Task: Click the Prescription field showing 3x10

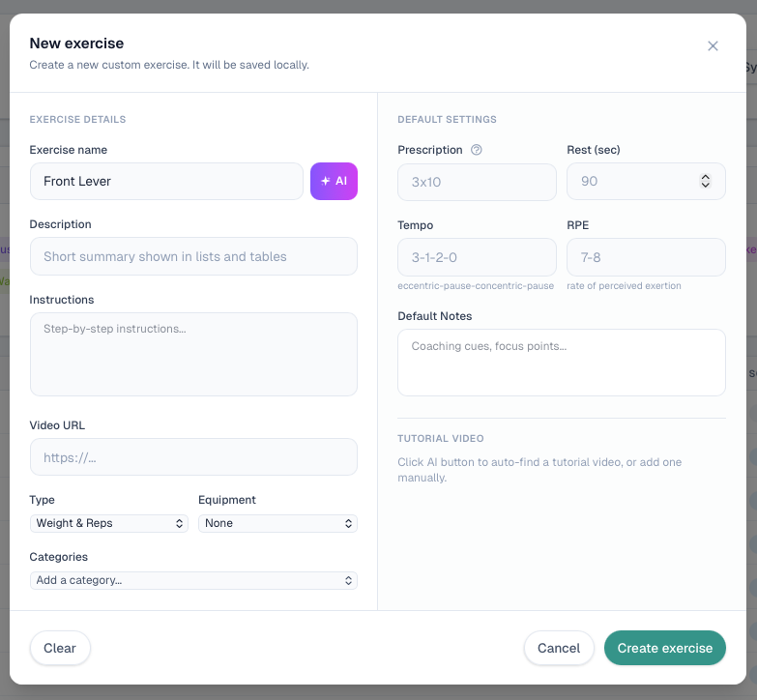Action: 476,182
